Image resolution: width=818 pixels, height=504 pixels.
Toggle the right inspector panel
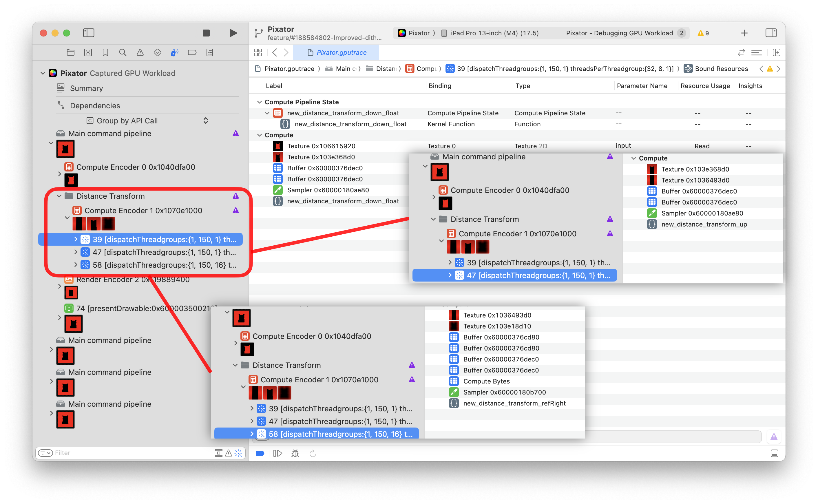(x=771, y=33)
